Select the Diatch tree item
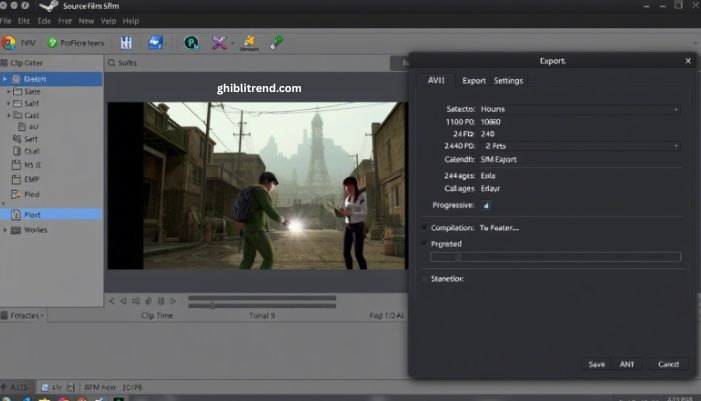Viewport: 701px width, 401px height. (x=51, y=79)
